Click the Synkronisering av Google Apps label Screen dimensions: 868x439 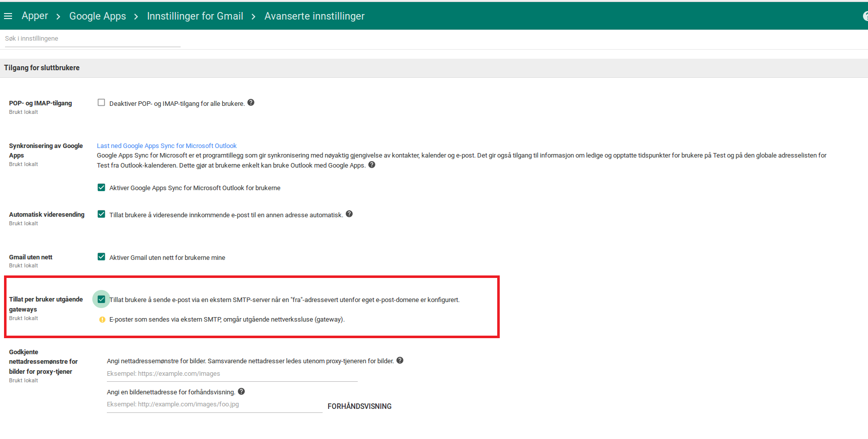pyautogui.click(x=46, y=151)
